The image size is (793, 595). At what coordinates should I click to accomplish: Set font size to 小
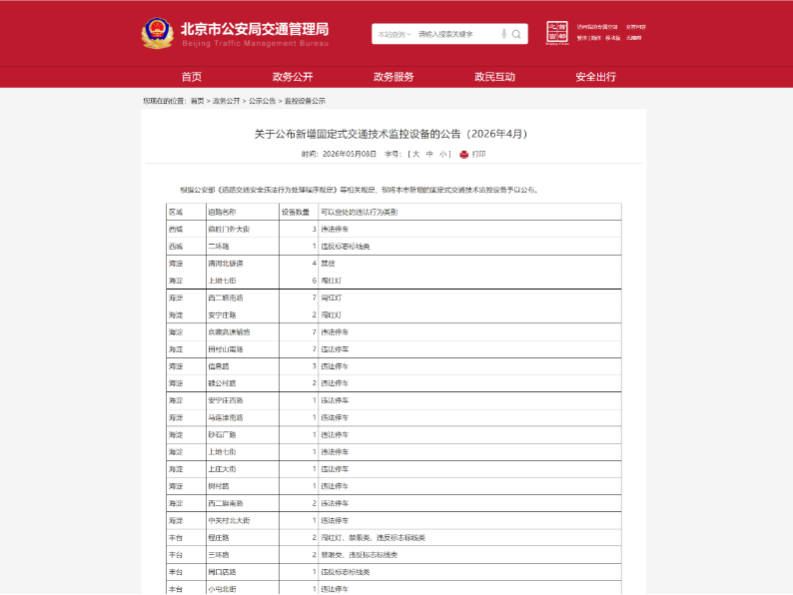pyautogui.click(x=443, y=154)
